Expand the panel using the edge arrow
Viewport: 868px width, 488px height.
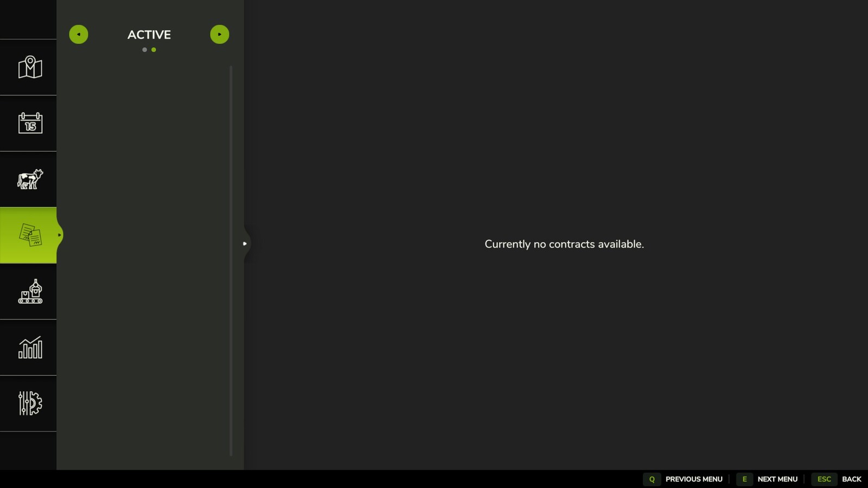coord(245,244)
